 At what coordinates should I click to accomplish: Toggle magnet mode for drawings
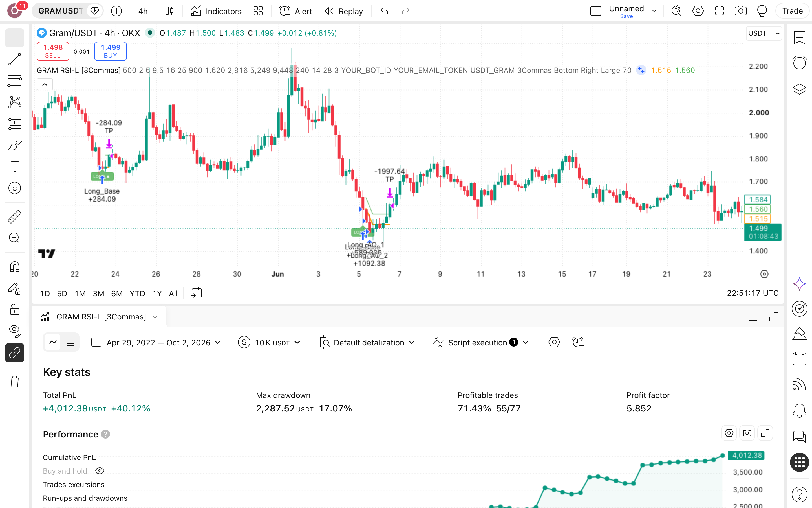[x=14, y=267]
